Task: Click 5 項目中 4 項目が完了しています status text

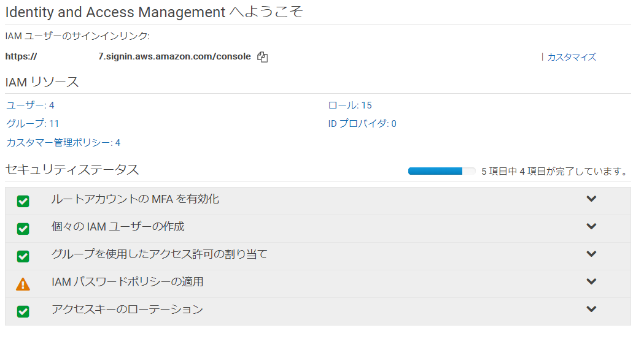Action: tap(554, 172)
